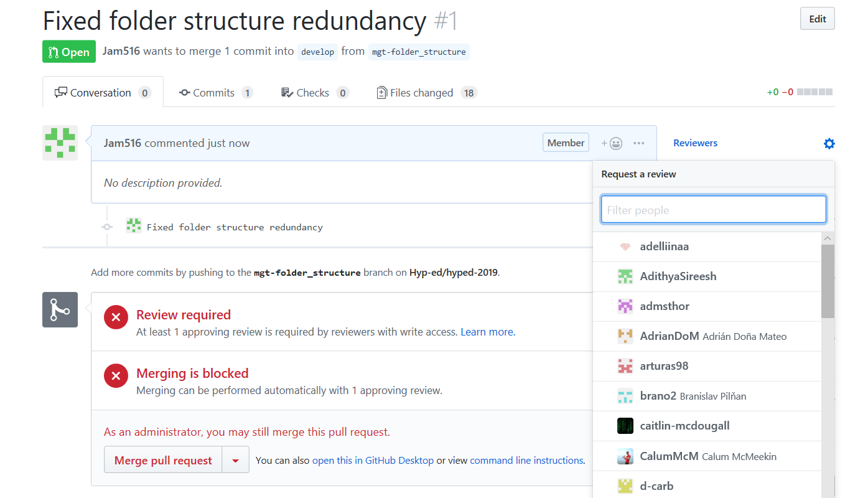The height and width of the screenshot is (498, 868).
Task: Select arturas98's red avatar
Action: (x=625, y=366)
